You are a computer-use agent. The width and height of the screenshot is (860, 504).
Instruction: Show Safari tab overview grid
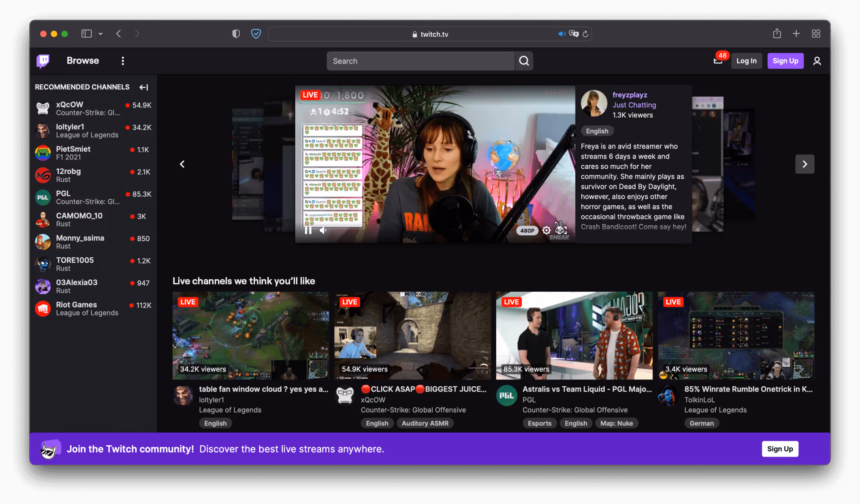(x=816, y=34)
